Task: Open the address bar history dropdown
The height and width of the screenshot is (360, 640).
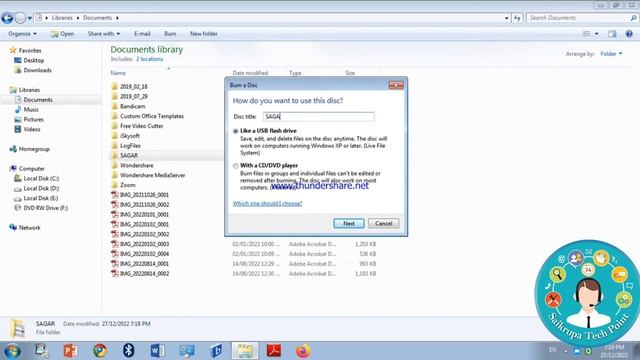Action: (x=507, y=18)
